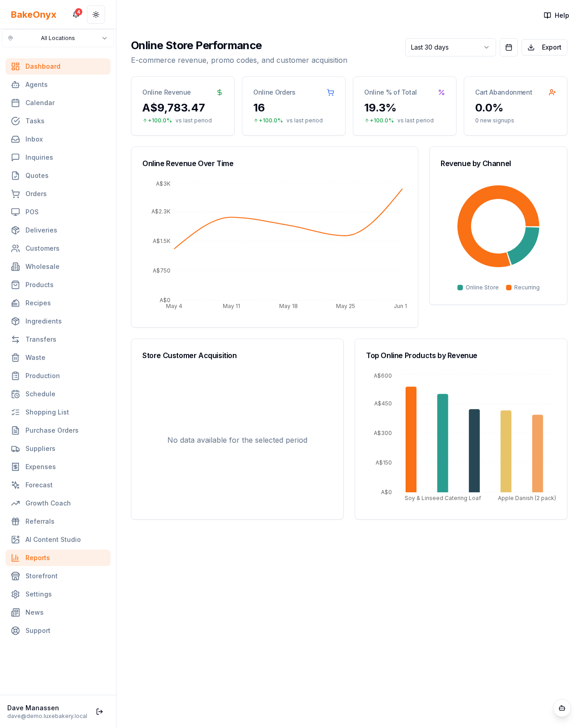Click the Products bag icon

click(x=15, y=285)
